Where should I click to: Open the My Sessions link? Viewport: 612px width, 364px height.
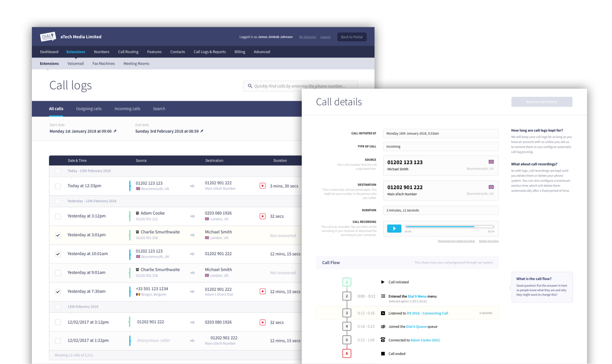(307, 37)
